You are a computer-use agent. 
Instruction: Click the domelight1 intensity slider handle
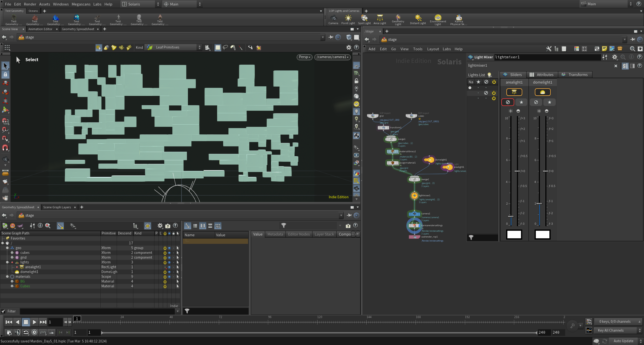[x=539, y=203]
